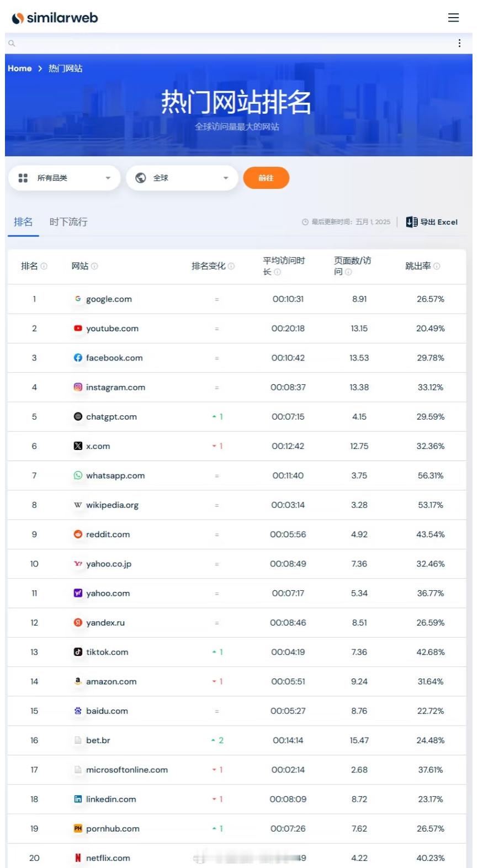This screenshot has width=483, height=868.
Task: Open the chatgpt.com link
Action: [x=112, y=417]
